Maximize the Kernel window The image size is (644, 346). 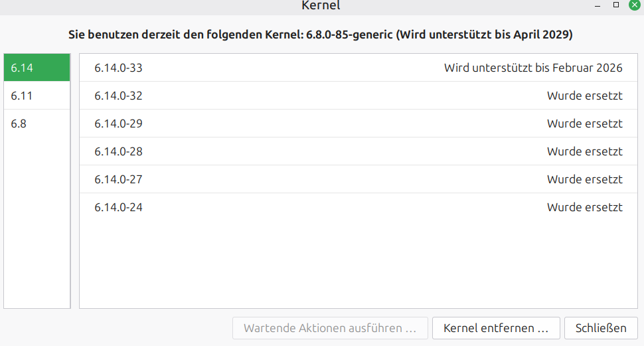tap(615, 5)
